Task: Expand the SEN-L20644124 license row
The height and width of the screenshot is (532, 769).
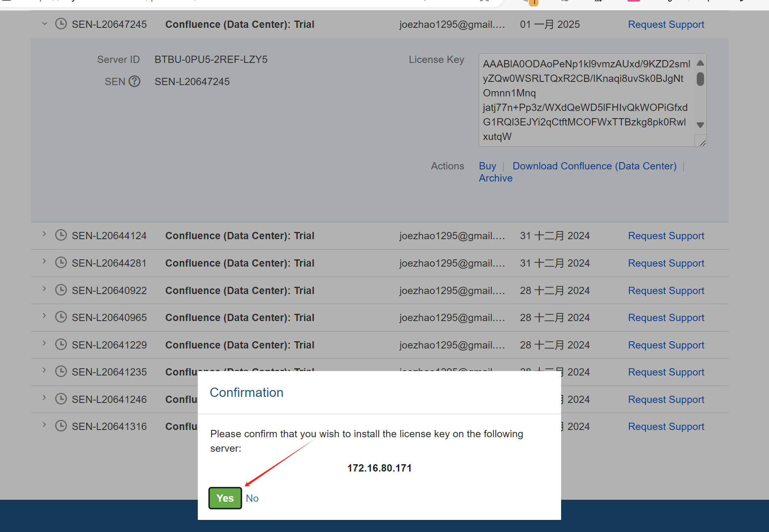Action: pos(44,234)
